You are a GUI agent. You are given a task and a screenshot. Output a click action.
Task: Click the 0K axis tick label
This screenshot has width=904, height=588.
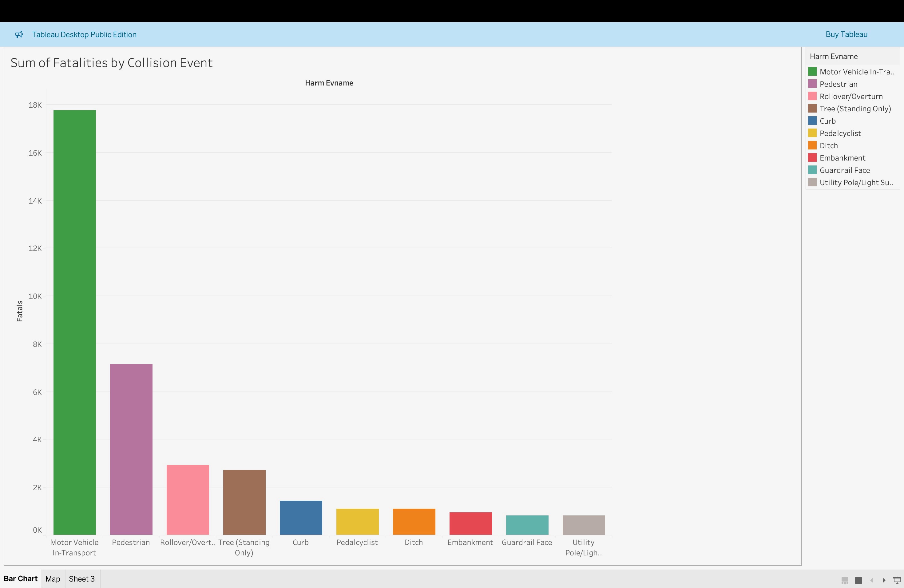(x=37, y=530)
